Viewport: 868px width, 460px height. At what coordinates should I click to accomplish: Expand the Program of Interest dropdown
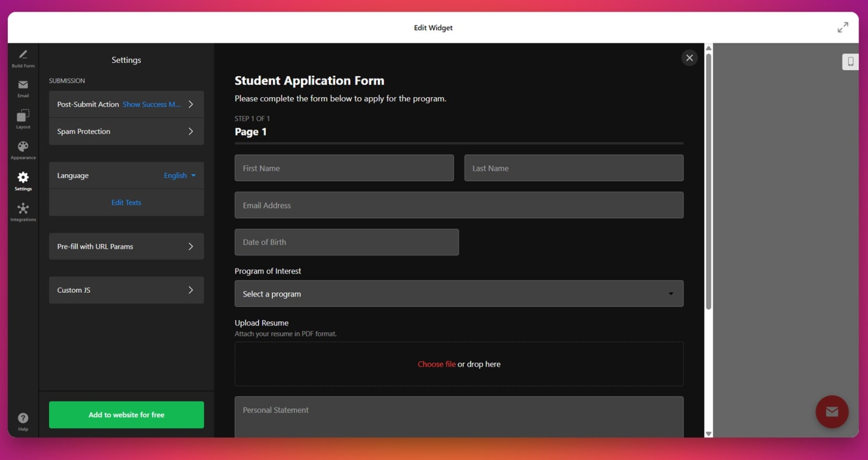tap(458, 293)
